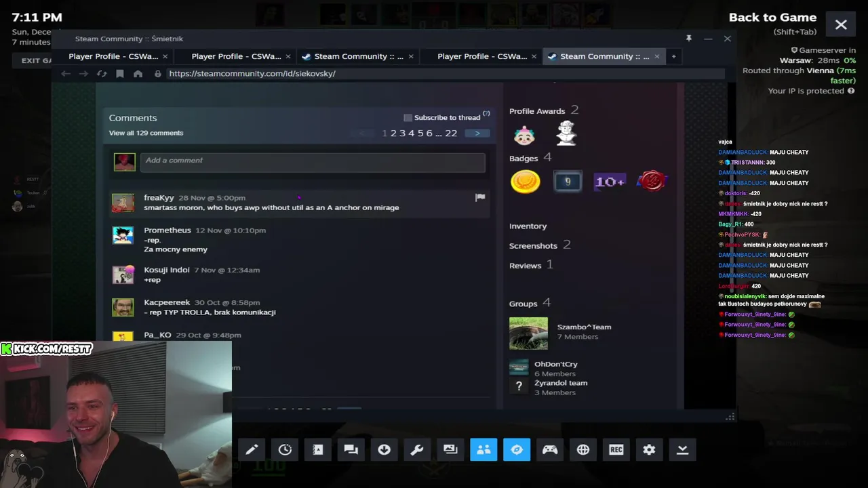868x488 pixels.
Task: Reload the page with the refresh icon
Action: (x=102, y=73)
